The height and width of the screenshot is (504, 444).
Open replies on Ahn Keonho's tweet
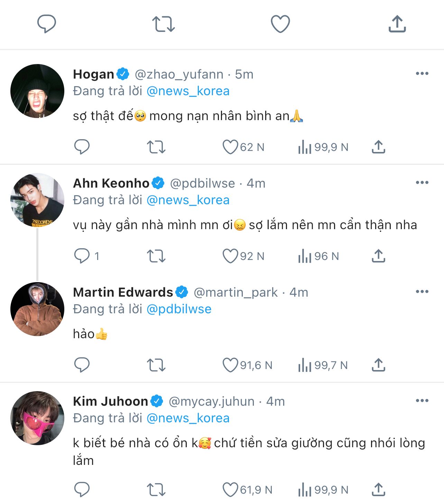click(x=82, y=256)
